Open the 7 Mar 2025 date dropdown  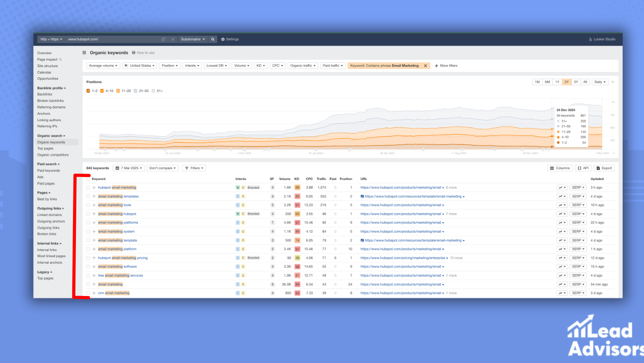click(129, 168)
